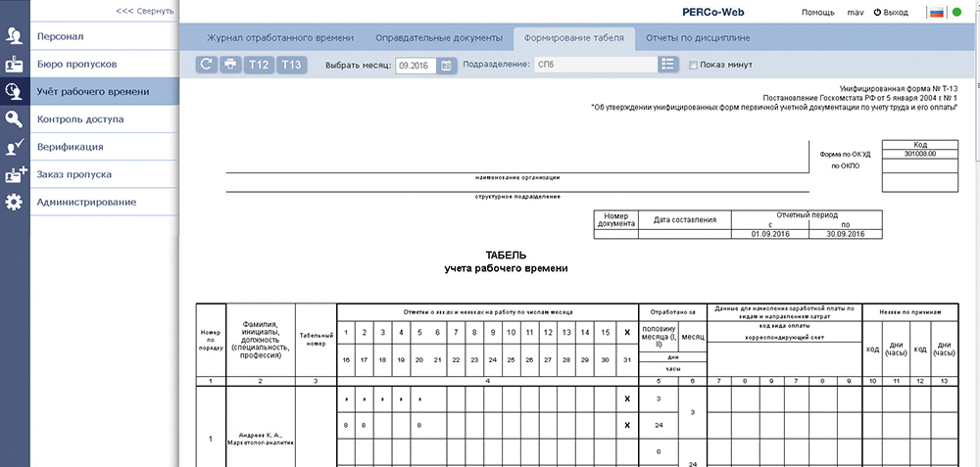
Task: Select the T12 form button
Action: [x=258, y=65]
